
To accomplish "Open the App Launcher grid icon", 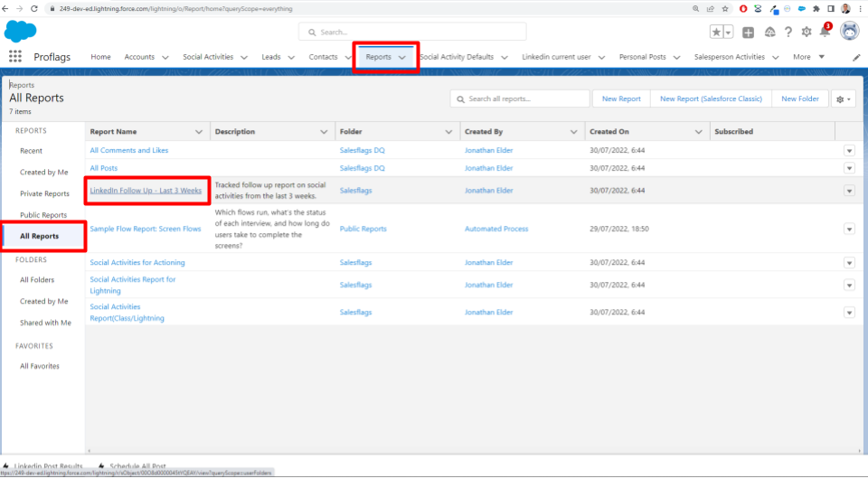I will [x=15, y=56].
